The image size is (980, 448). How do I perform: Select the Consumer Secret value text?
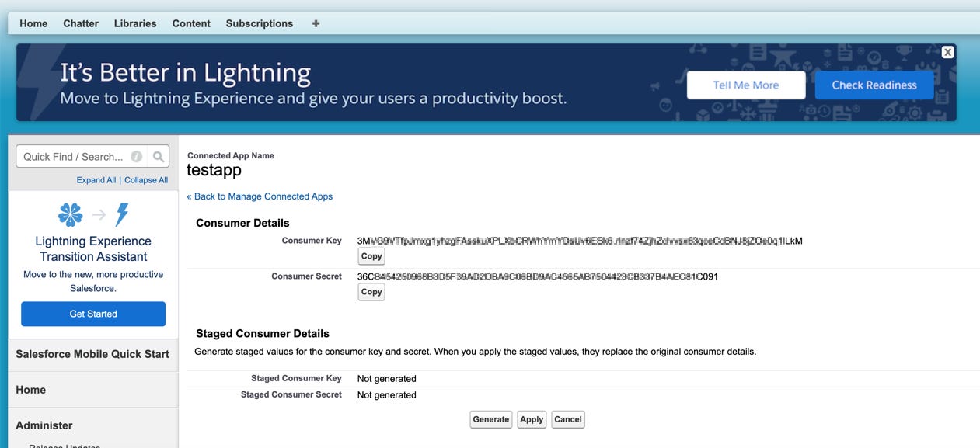click(x=538, y=276)
